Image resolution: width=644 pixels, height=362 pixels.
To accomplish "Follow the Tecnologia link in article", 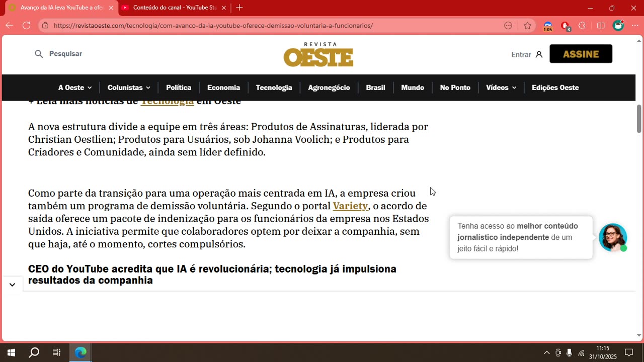I will coord(167,102).
